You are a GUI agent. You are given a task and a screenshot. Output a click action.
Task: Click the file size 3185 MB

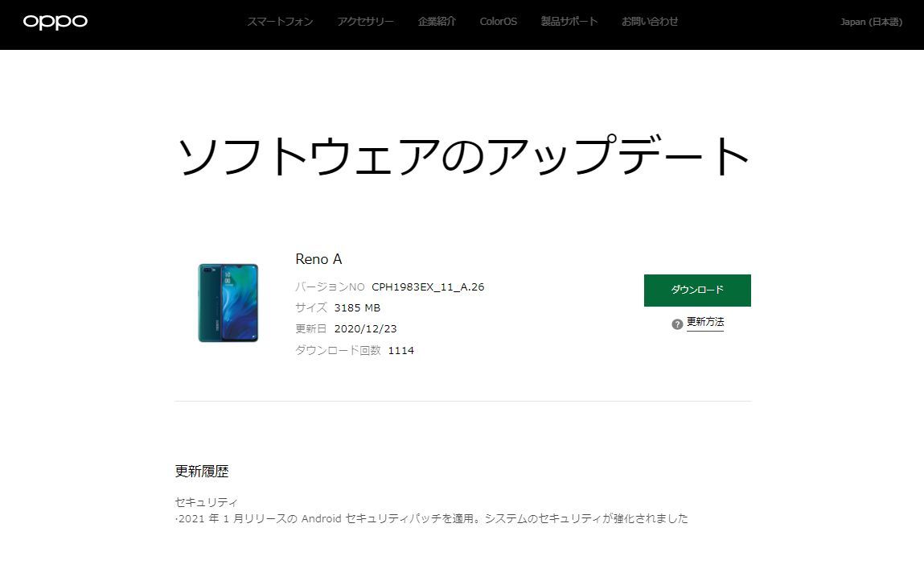(357, 307)
